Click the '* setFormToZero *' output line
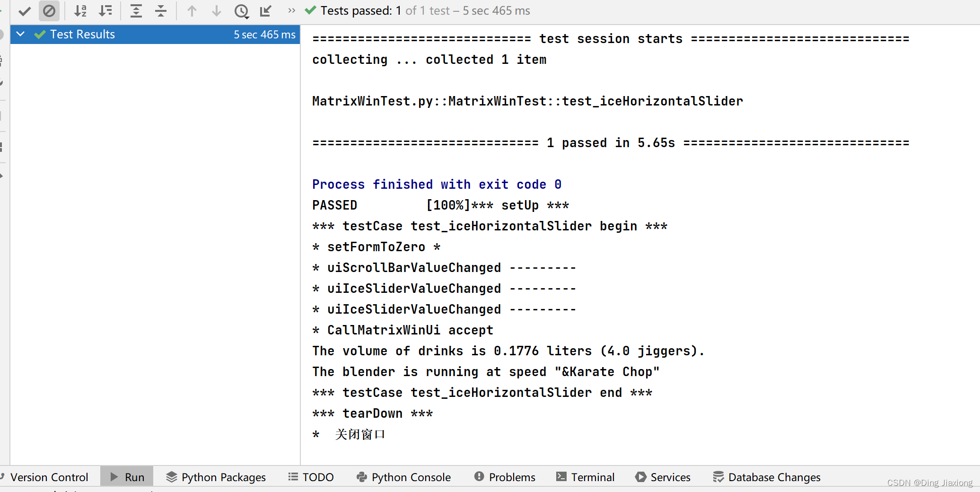The height and width of the screenshot is (492, 980). pyautogui.click(x=376, y=247)
